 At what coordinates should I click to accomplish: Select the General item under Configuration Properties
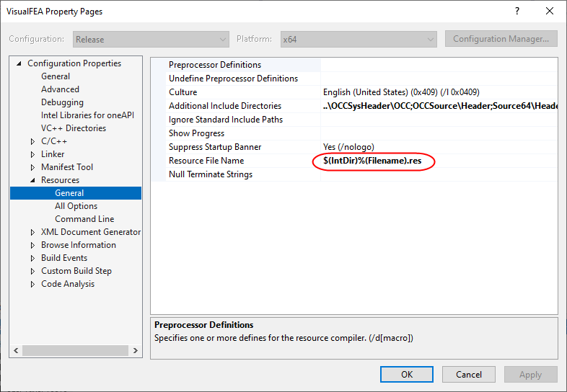point(56,76)
